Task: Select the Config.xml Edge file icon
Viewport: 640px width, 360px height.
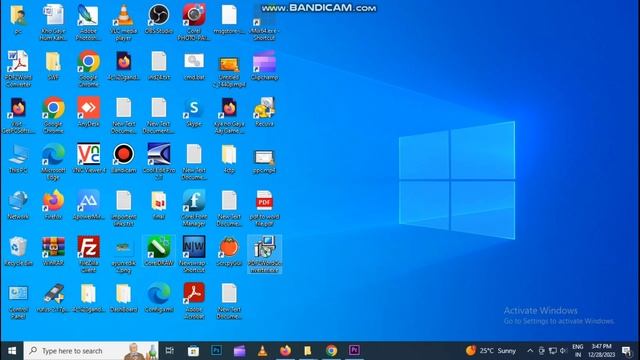Action: 159,298
